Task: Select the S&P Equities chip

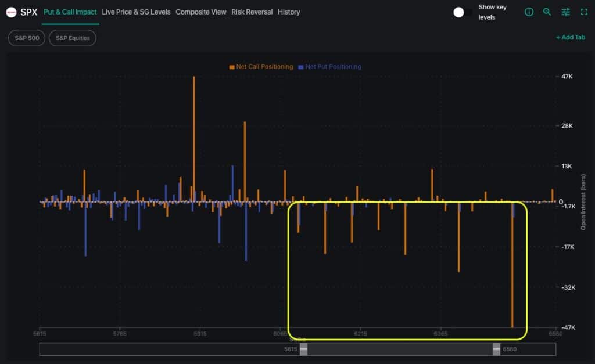Action: coord(73,38)
